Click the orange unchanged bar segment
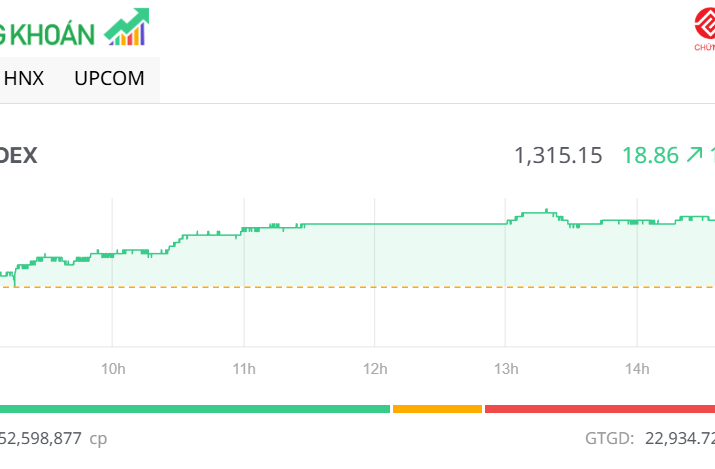 (437, 409)
